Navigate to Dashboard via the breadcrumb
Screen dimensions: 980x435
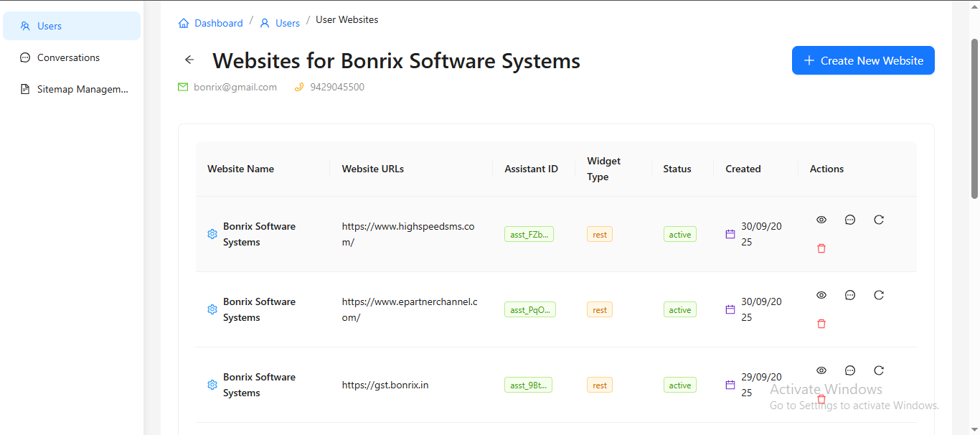pos(217,22)
